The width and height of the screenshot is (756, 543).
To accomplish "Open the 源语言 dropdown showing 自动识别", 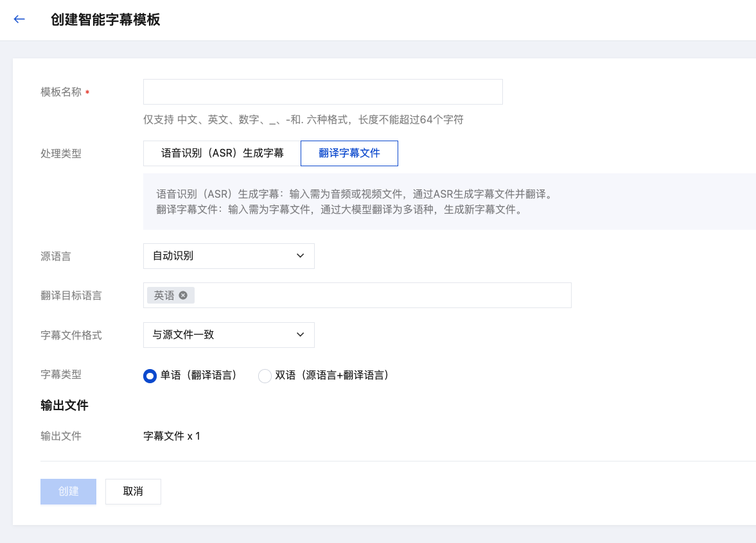I will point(229,256).
